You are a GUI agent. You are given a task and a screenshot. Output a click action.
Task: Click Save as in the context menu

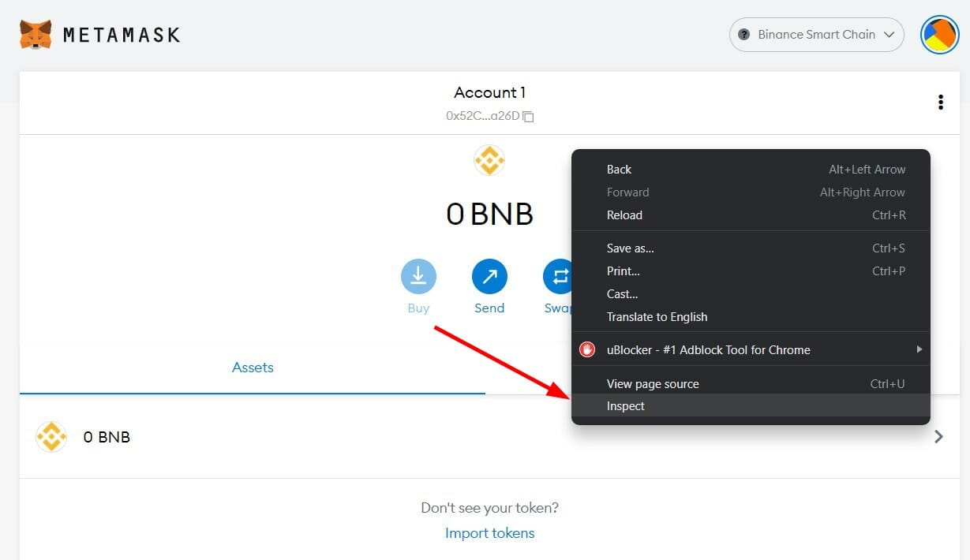[630, 248]
